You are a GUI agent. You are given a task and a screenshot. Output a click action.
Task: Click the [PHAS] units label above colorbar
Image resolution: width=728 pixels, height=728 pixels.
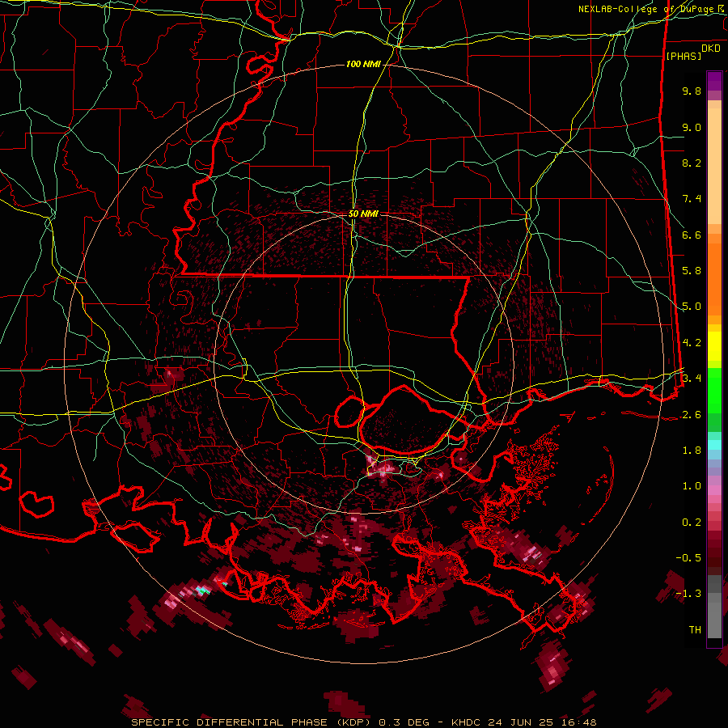coord(684,56)
